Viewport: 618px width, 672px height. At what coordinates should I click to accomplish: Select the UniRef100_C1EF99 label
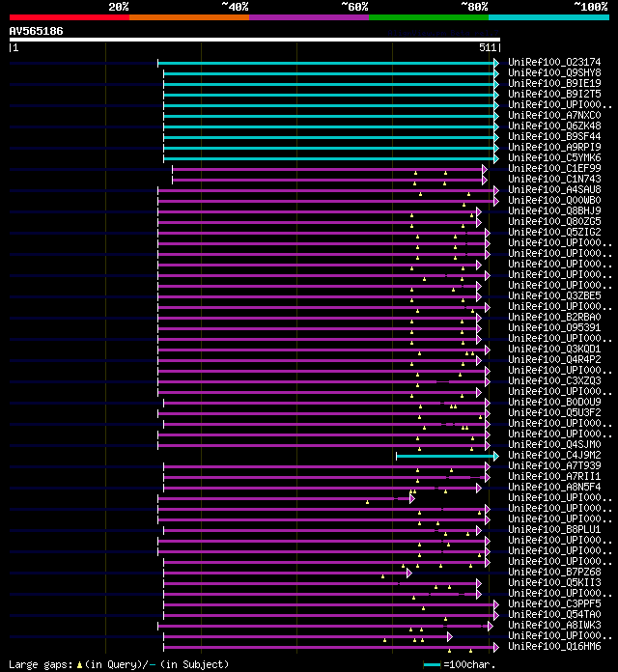point(554,168)
